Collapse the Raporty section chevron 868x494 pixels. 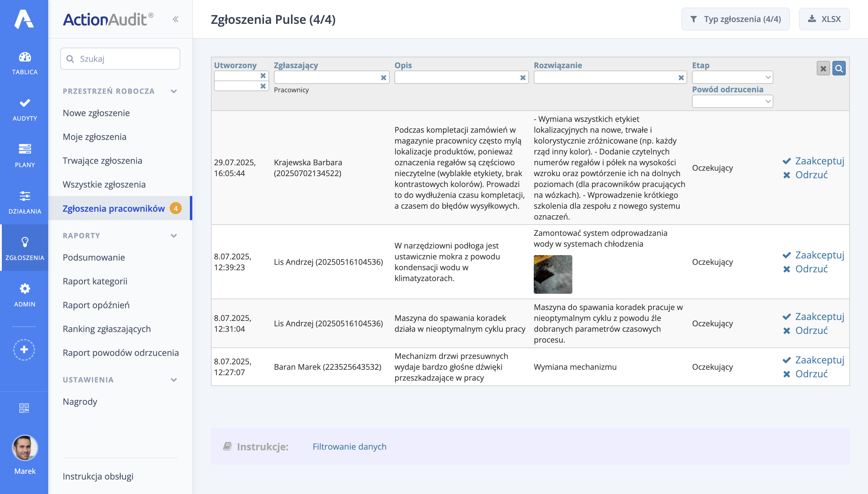click(174, 235)
